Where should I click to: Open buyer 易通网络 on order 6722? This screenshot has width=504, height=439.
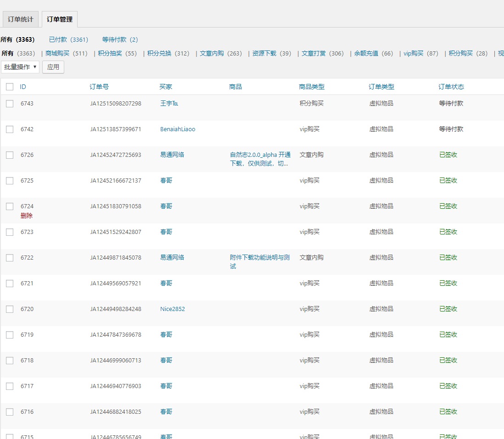tap(172, 257)
